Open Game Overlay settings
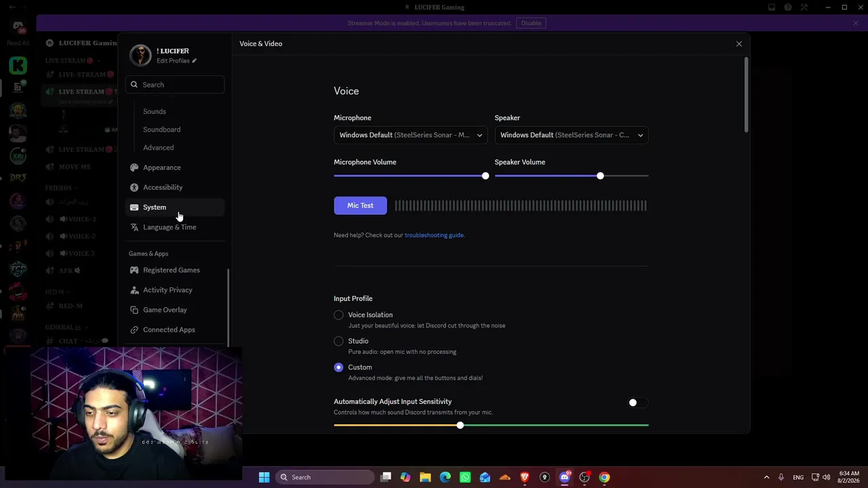 (175, 310)
